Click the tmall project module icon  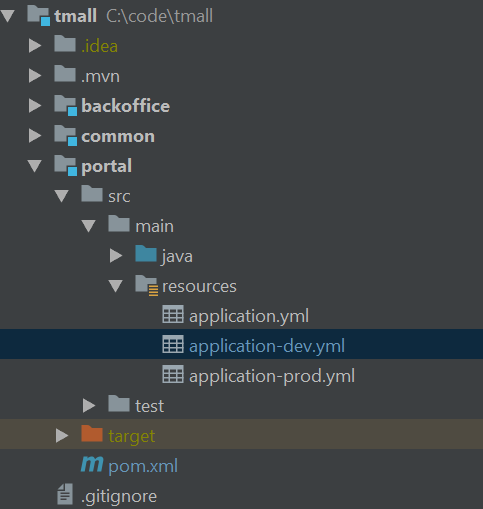pyautogui.click(x=39, y=15)
